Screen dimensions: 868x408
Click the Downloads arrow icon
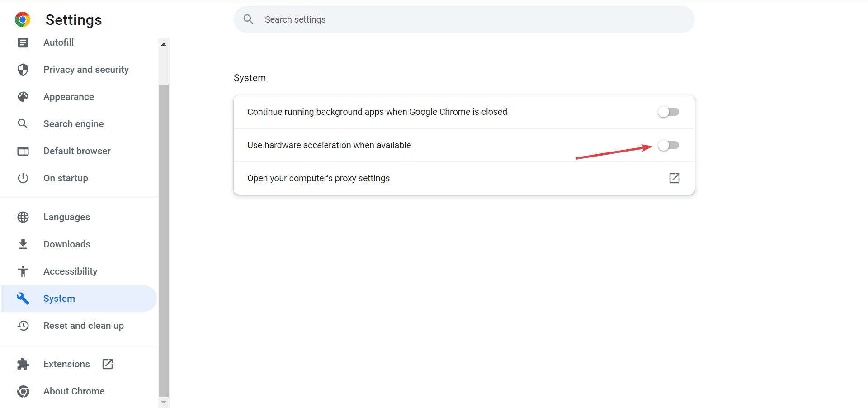(x=23, y=244)
